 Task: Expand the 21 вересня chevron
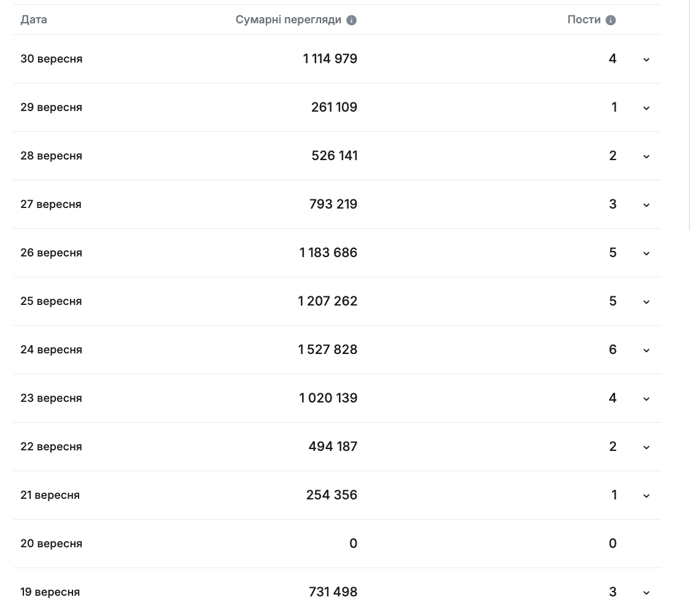646,496
